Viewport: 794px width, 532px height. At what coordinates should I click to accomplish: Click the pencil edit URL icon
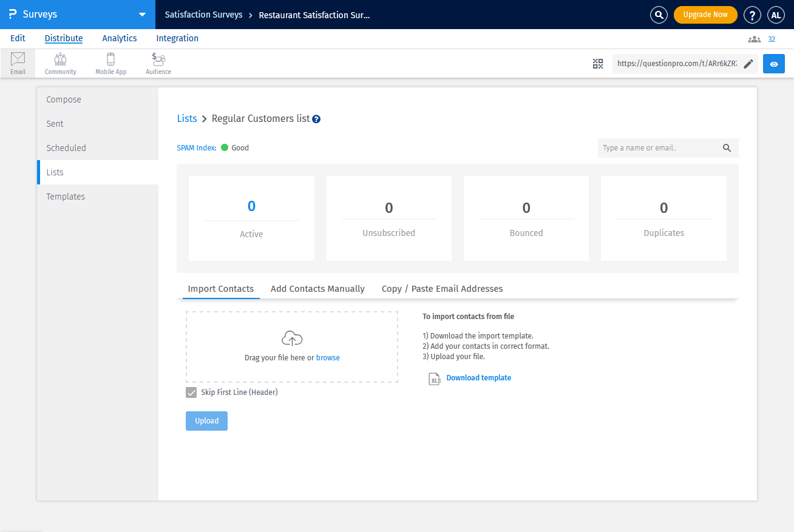(748, 64)
